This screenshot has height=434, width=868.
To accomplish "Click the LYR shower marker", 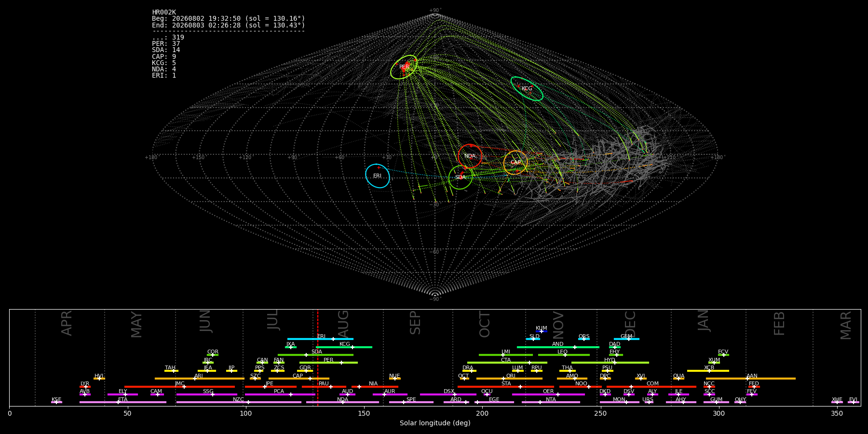I will pyautogui.click(x=85, y=386).
